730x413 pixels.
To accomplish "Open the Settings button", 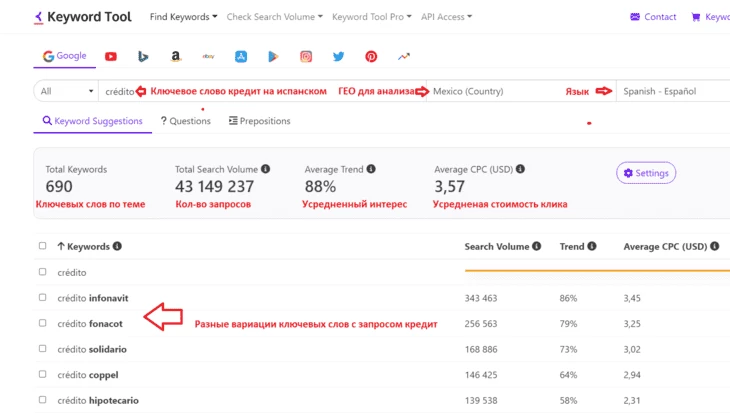I will point(646,173).
